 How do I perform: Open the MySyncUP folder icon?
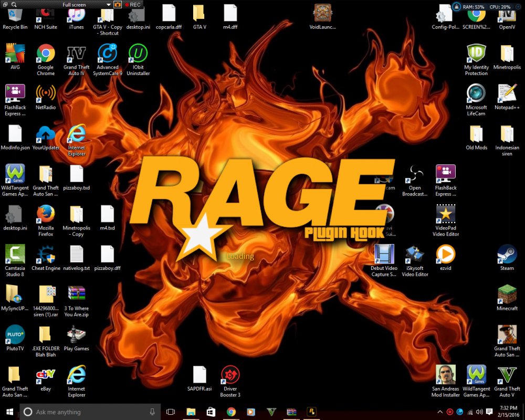pos(15,298)
